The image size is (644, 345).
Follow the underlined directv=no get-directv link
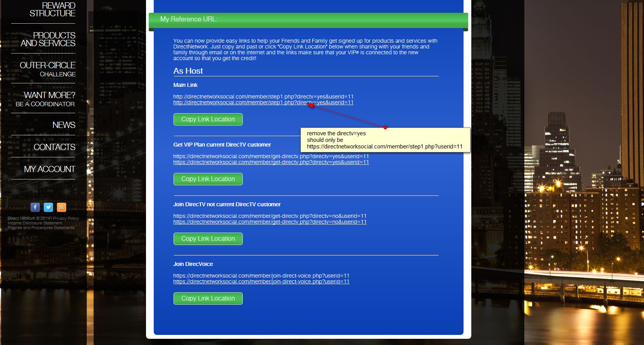tap(270, 222)
